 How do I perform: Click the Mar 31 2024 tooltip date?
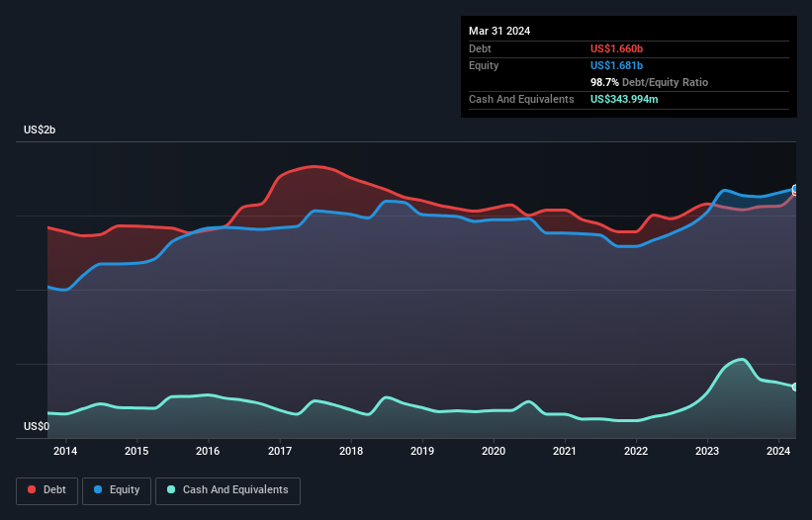[499, 31]
